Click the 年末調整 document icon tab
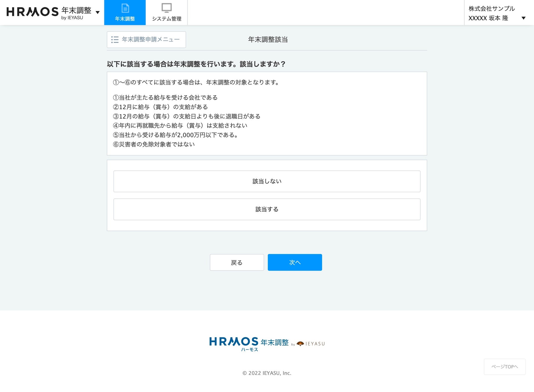Screen dimensions: 534x392 pyautogui.click(x=125, y=12)
